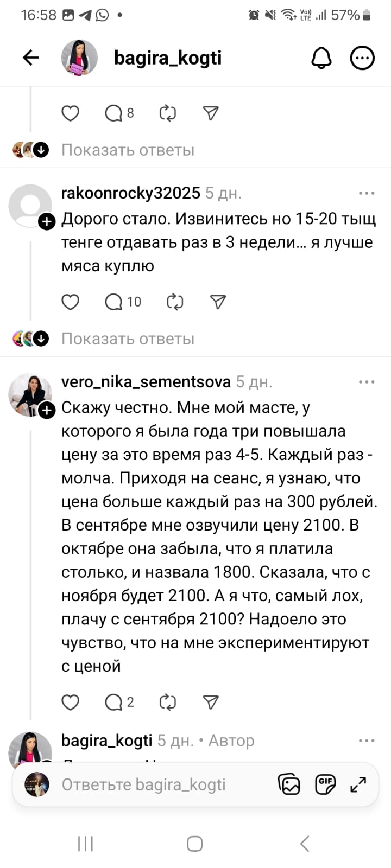Screen dimensions: 391x868
Task: Tap the back arrow in header
Action: 31,58
